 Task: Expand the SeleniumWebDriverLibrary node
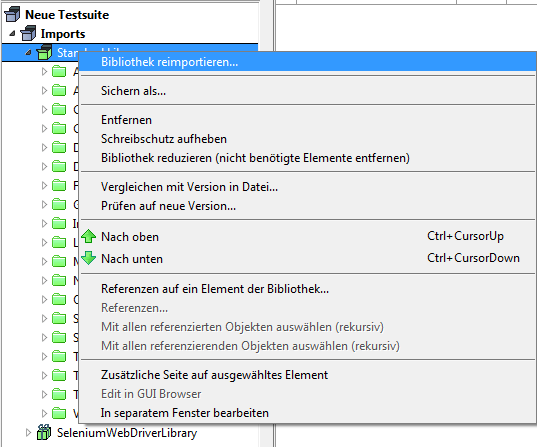28,433
